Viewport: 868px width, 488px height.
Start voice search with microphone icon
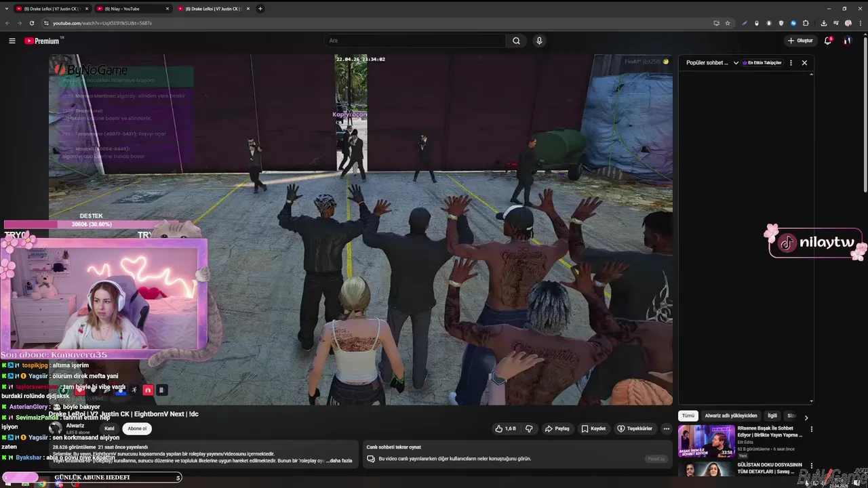[539, 41]
